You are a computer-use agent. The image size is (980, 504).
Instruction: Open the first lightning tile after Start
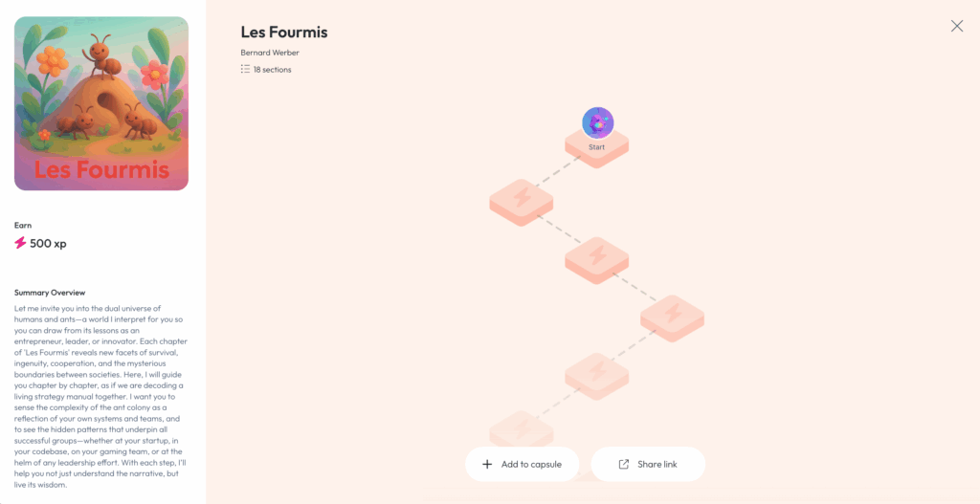(522, 199)
